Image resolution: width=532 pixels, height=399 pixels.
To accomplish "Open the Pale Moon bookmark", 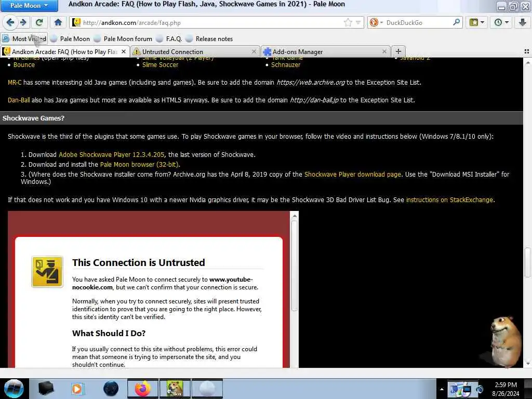I will pos(70,38).
